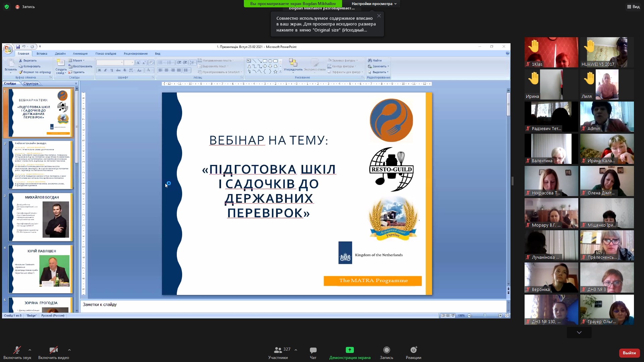Open the Дизайн ribbon tab

tap(60, 54)
